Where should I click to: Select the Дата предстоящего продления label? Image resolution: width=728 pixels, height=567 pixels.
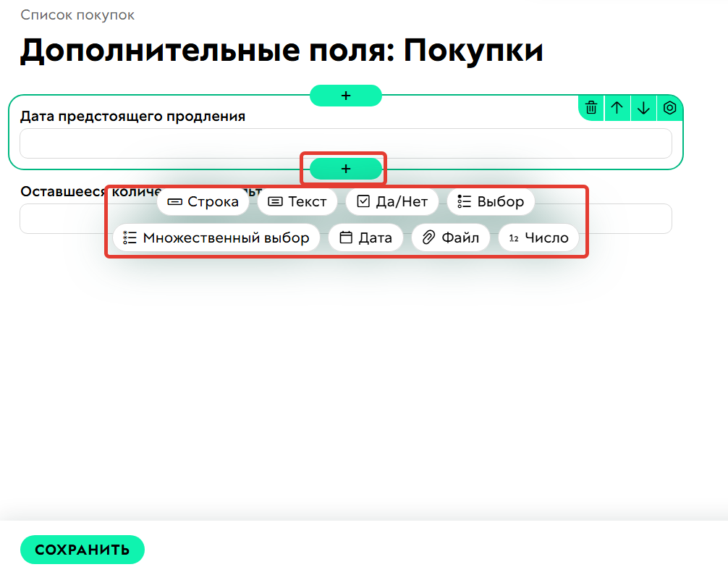[132, 116]
